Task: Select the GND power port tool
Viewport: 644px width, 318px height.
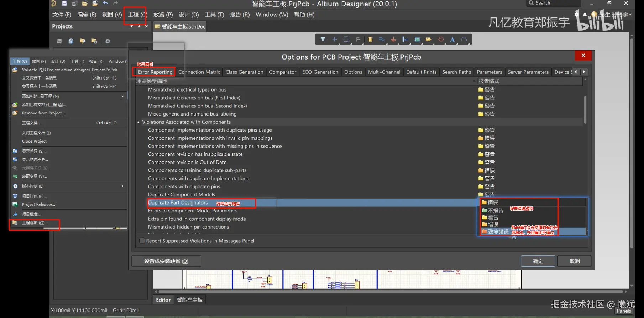Action: 393,39
